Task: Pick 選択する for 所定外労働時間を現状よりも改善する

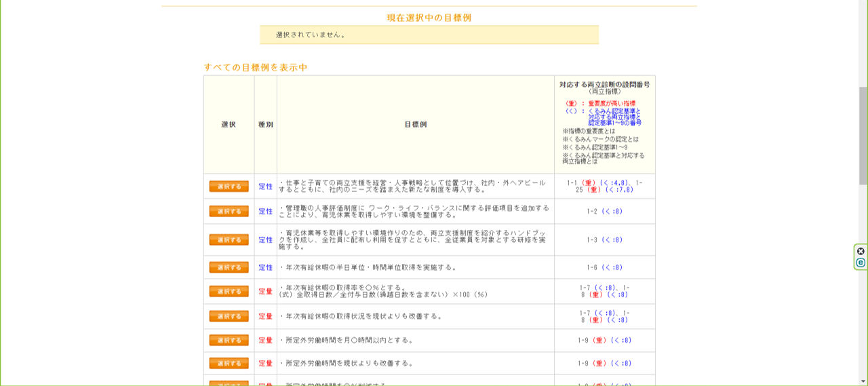Action: click(229, 363)
